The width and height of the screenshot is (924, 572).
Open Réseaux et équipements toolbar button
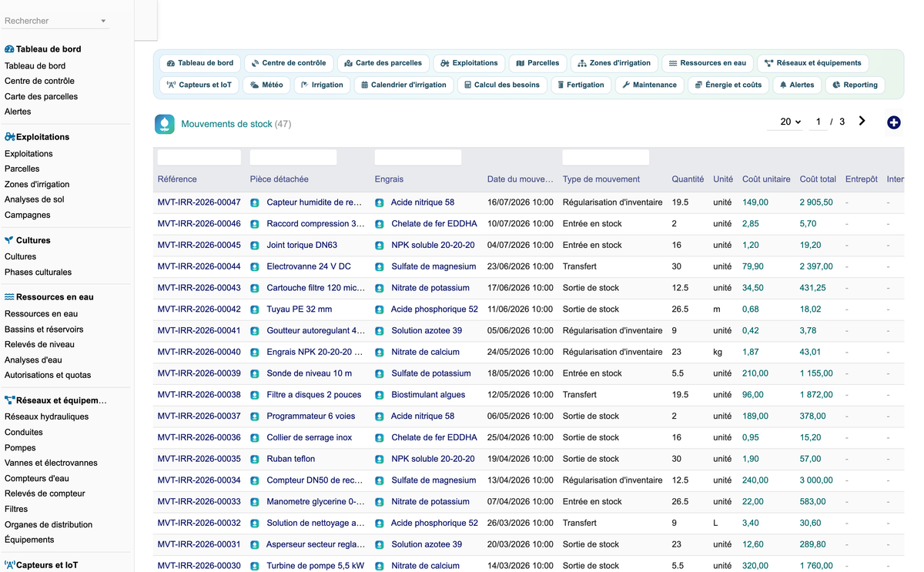tap(813, 63)
